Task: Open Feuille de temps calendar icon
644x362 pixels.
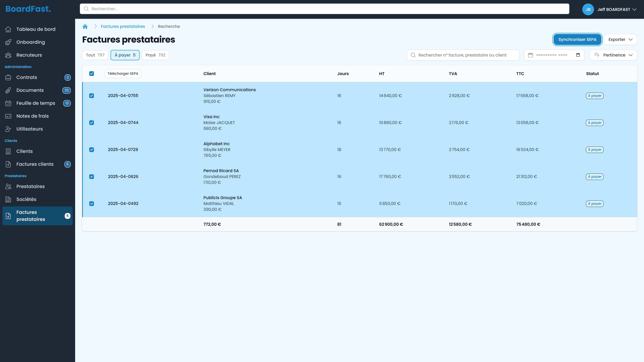Action: 8,103
